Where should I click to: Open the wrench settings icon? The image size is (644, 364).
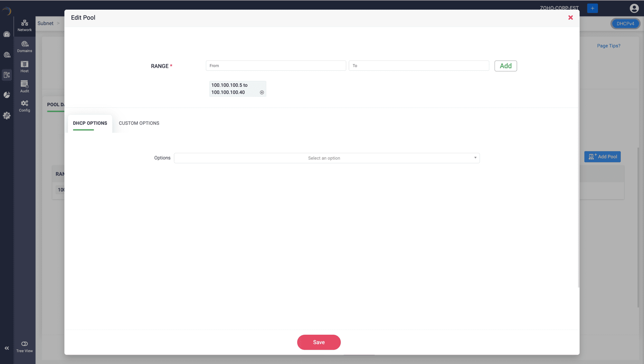(7, 116)
